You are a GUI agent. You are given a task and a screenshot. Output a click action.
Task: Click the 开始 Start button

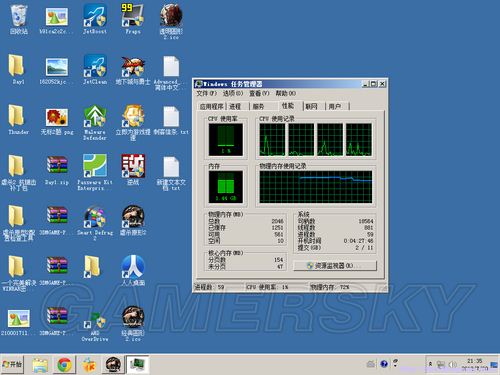[12, 364]
